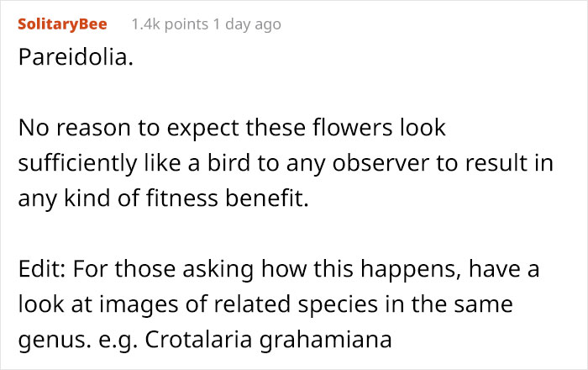
Task: Click the word 'grahamiana' at comment end
Action: click(326, 341)
